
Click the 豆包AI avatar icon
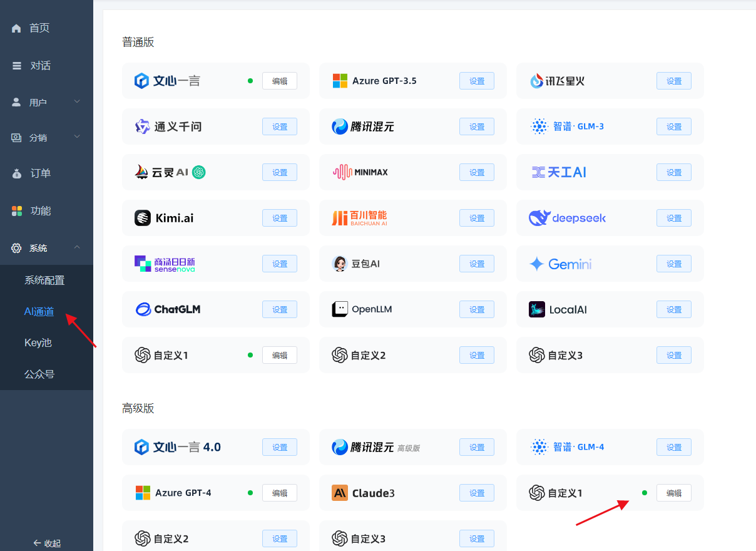339,264
